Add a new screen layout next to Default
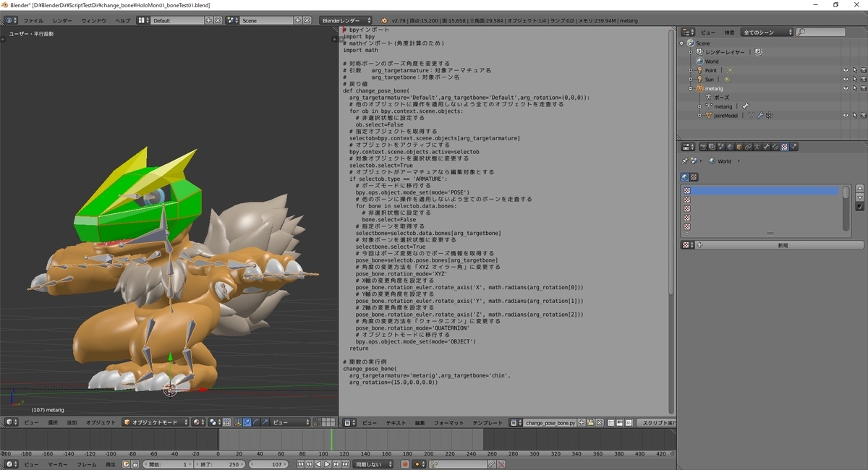Image resolution: width=868 pixels, height=470 pixels. coord(210,20)
